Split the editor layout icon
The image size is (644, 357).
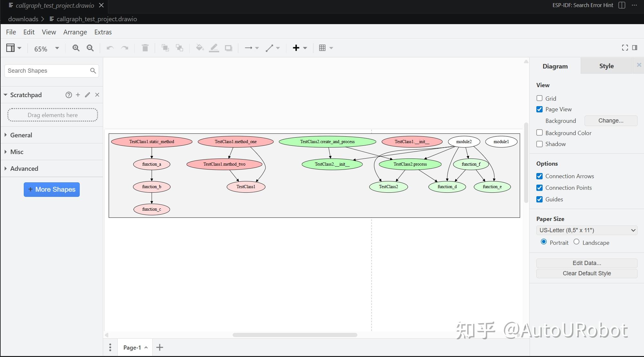pyautogui.click(x=622, y=5)
